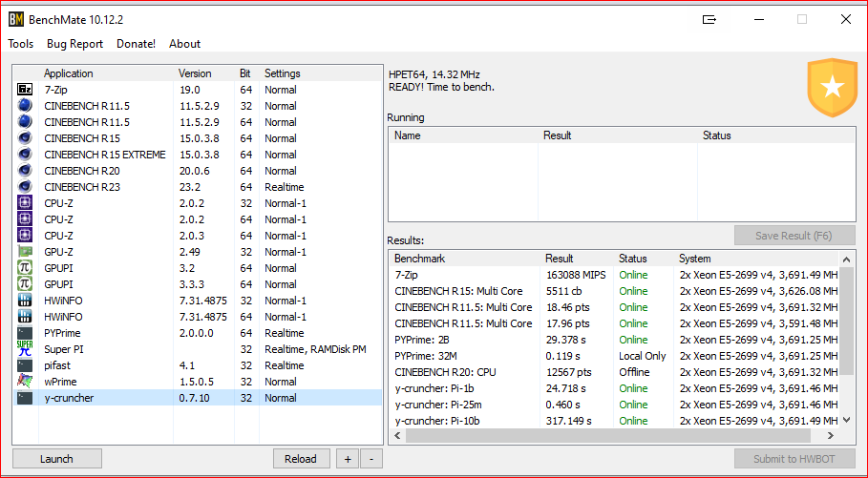Viewport: 868px width, 478px height.
Task: Click the y-cruncher console icon
Action: click(x=25, y=398)
